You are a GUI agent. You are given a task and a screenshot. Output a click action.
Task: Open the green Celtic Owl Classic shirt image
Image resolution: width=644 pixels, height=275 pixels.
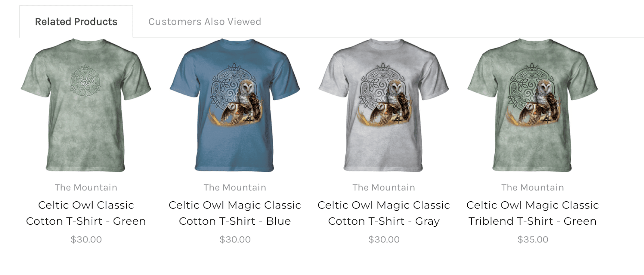(86, 105)
